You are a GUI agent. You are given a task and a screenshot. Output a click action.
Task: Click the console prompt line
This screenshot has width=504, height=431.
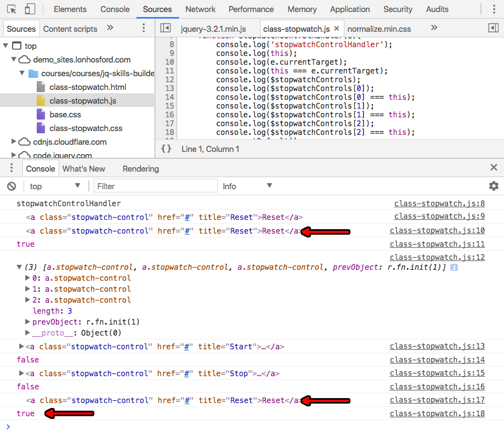[x=252, y=426]
